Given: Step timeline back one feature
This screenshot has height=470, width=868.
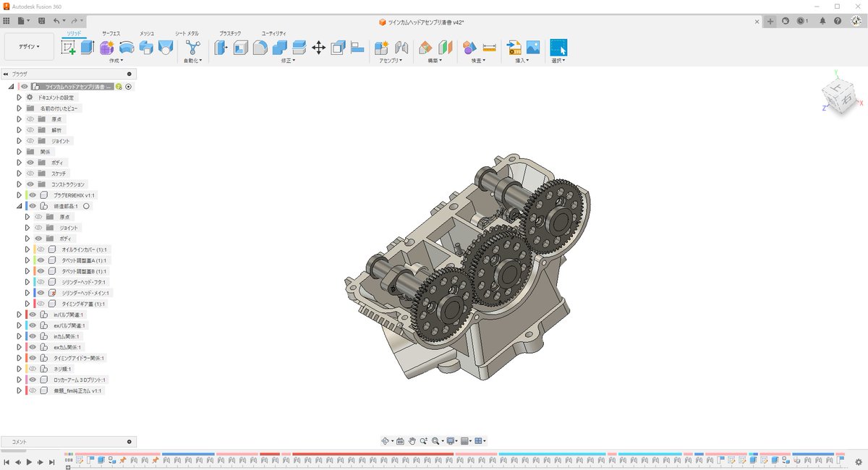Looking at the screenshot, I should (x=17, y=461).
